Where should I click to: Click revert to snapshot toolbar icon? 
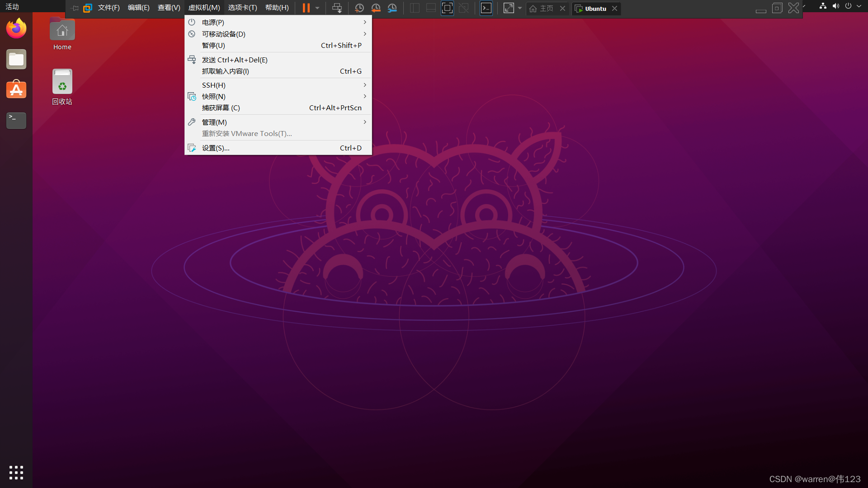376,8
